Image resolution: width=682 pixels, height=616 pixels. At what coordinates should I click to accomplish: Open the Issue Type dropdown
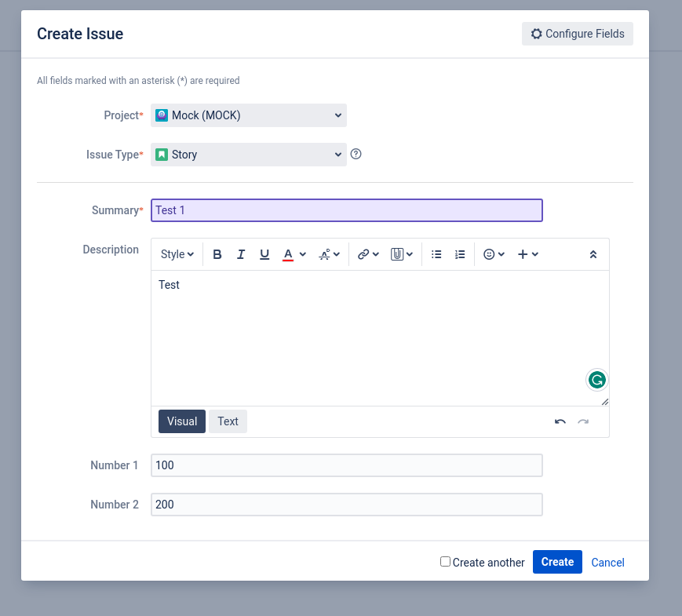pyautogui.click(x=248, y=155)
